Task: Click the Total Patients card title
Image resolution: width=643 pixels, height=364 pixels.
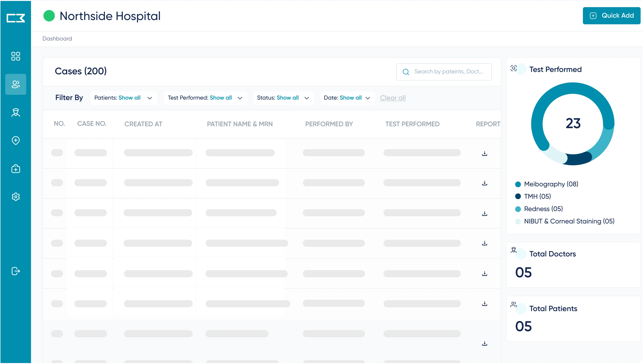Action: pyautogui.click(x=553, y=309)
